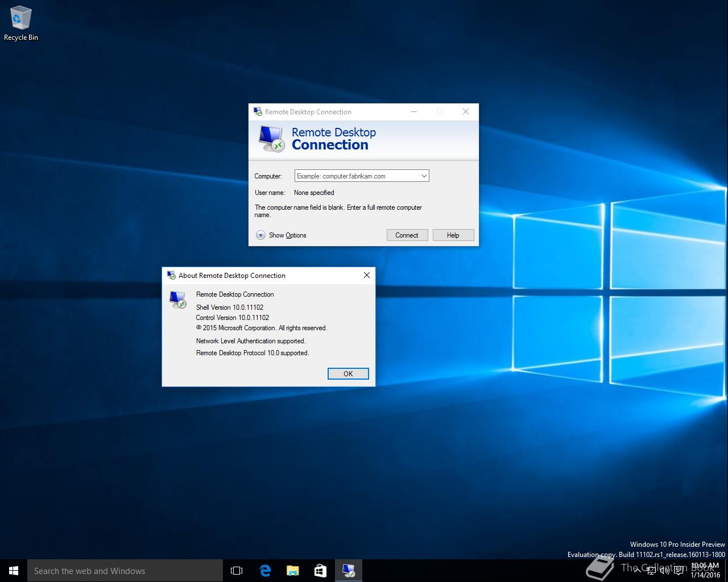This screenshot has height=582, width=728.
Task: Click the 'Windows 10 Pro Insider Preview' watermark text
Action: coord(677,544)
